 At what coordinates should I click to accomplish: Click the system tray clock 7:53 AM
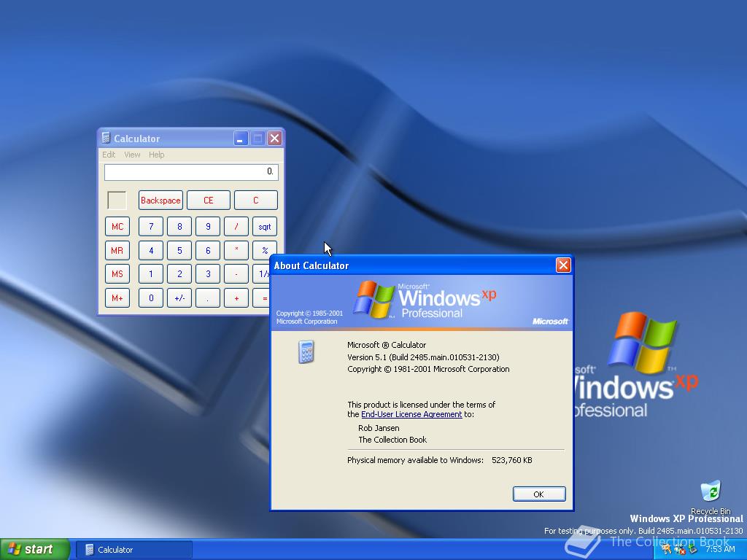tap(720, 549)
